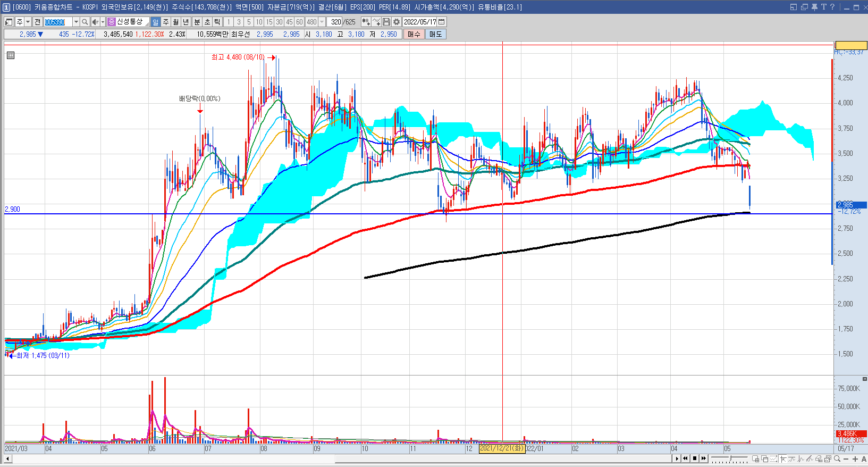Viewport: 868px width, 467px height.
Task: Choose the 30 interval preset
Action: [279, 22]
